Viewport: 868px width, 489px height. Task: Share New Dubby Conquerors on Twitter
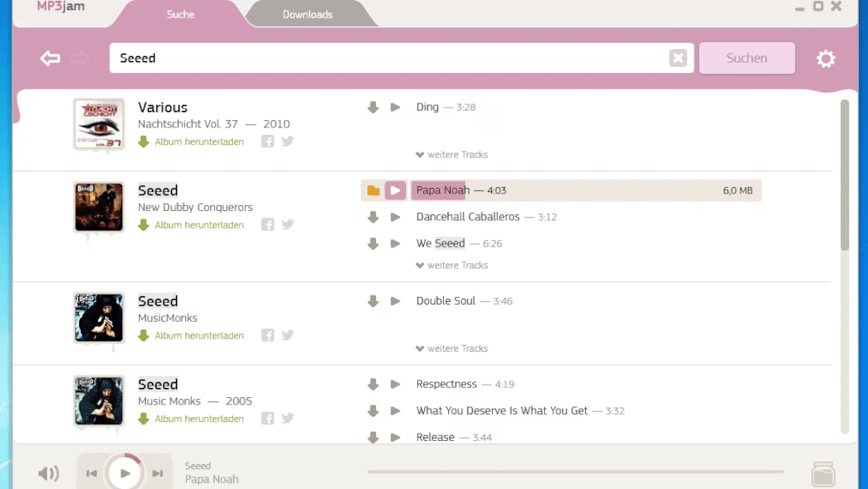tap(288, 224)
